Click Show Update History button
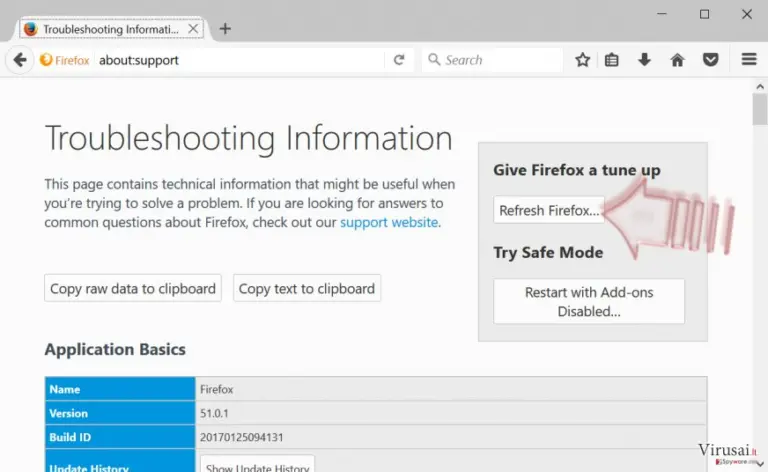Image resolution: width=768 pixels, height=472 pixels. pyautogui.click(x=257, y=465)
